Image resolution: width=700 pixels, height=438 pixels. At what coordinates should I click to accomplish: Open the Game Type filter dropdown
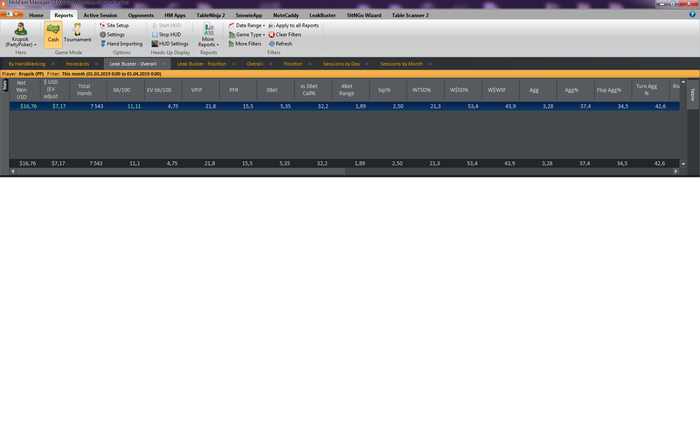(x=246, y=34)
